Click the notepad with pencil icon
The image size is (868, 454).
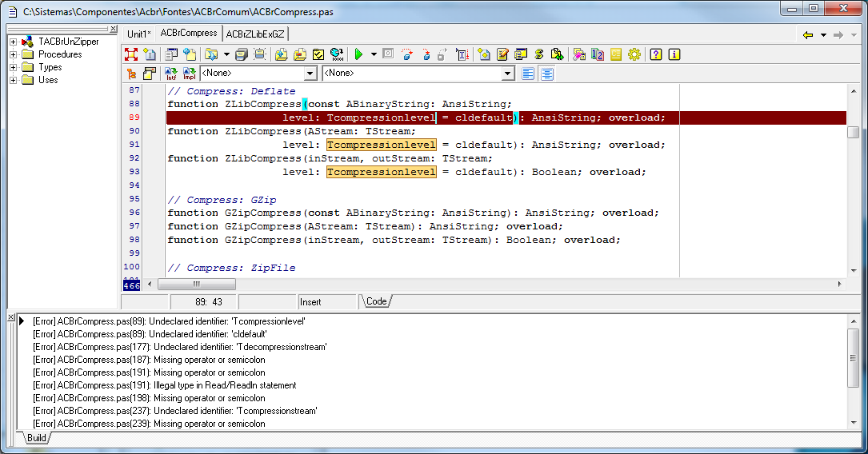pos(502,54)
